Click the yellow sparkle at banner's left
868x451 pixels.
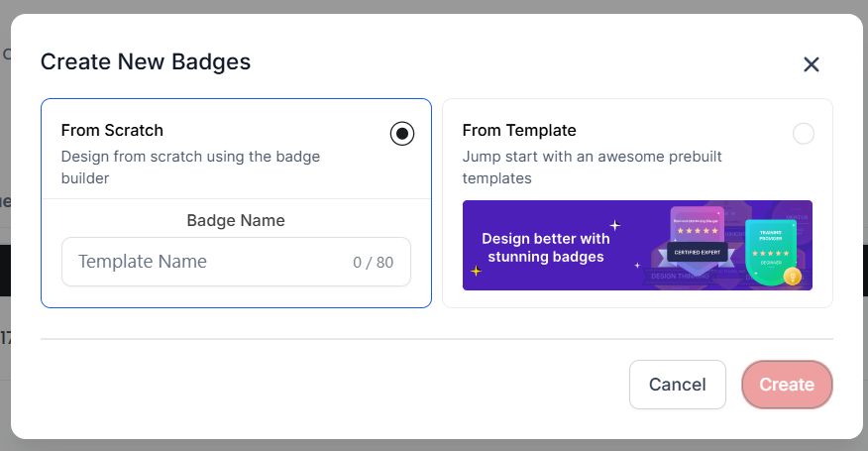476,271
